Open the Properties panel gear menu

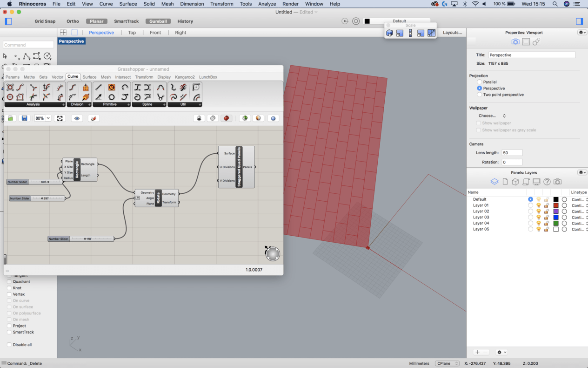(x=582, y=33)
